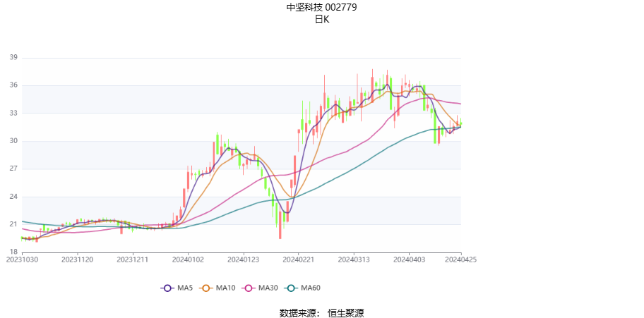Click the x-axis date label 20240403
Screen dimensions: 644x318
pos(409,259)
